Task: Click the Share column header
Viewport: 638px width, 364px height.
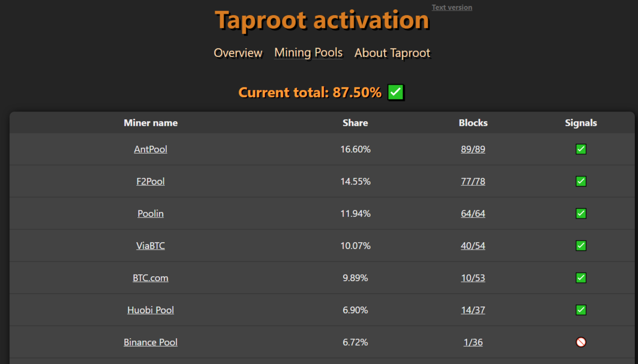Action: [x=355, y=123]
